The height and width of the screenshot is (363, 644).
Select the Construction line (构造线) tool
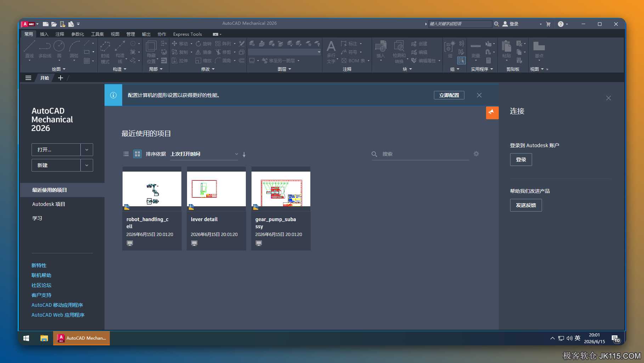120,52
